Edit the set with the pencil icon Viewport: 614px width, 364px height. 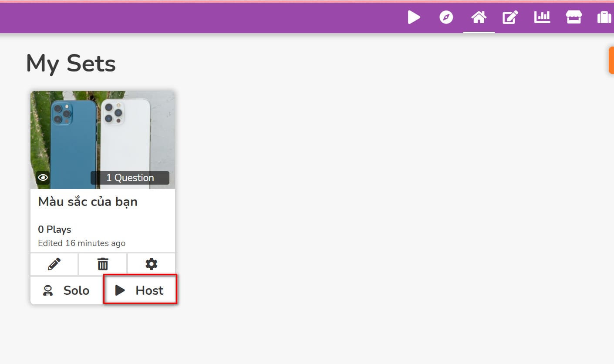pos(54,264)
